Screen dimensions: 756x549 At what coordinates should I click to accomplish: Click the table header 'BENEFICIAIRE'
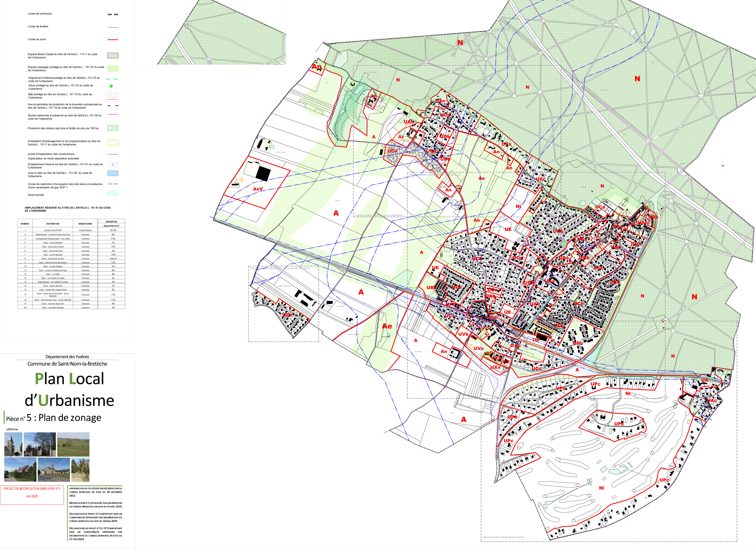(85, 224)
